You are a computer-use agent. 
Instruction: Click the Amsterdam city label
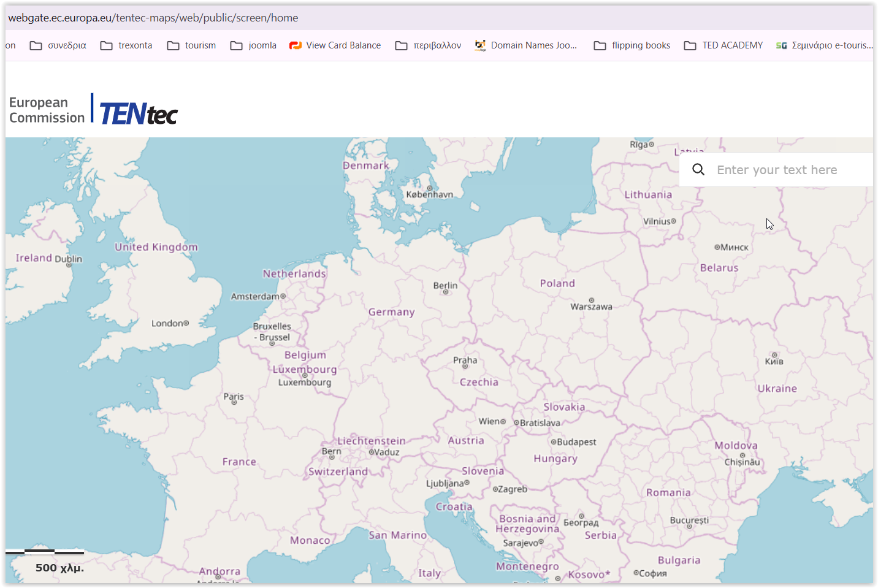click(255, 297)
